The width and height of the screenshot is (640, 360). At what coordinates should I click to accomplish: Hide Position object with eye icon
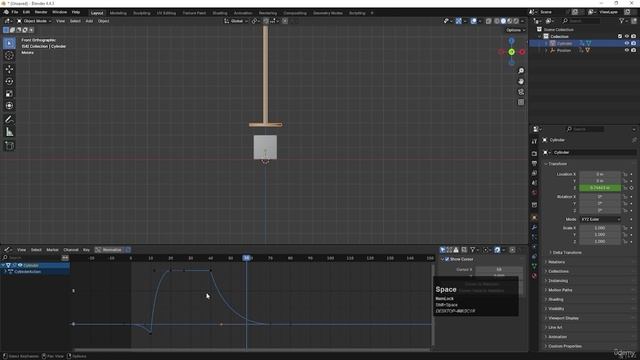[627, 50]
